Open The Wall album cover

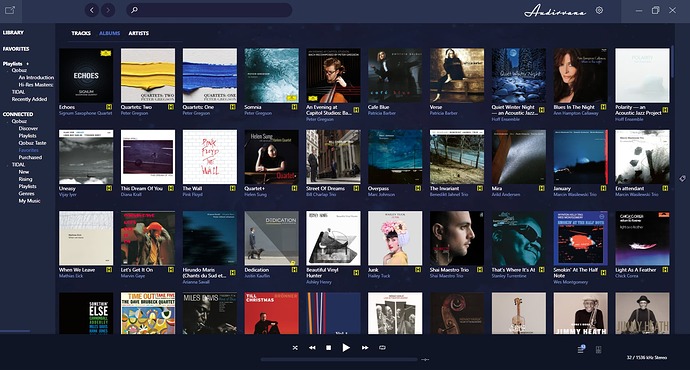tap(209, 157)
